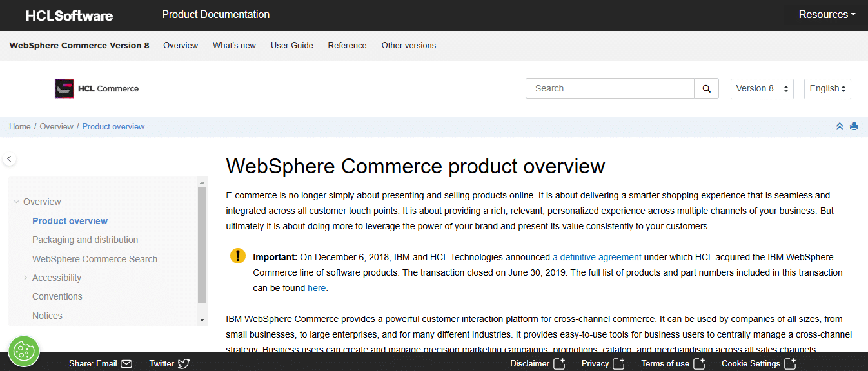Click the yellow Important exclamation icon
Viewport: 868px width, 371px height.
click(x=238, y=256)
